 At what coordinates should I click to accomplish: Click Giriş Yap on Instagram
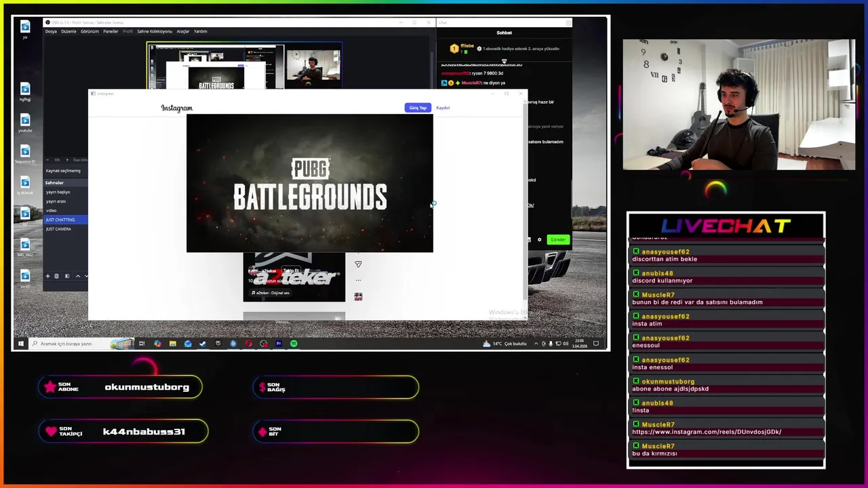click(x=418, y=108)
